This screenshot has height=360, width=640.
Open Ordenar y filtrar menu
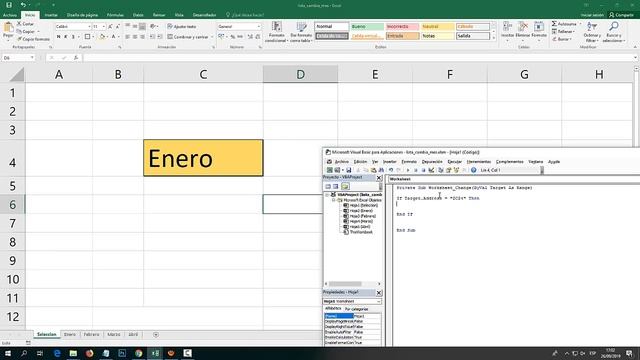592,32
